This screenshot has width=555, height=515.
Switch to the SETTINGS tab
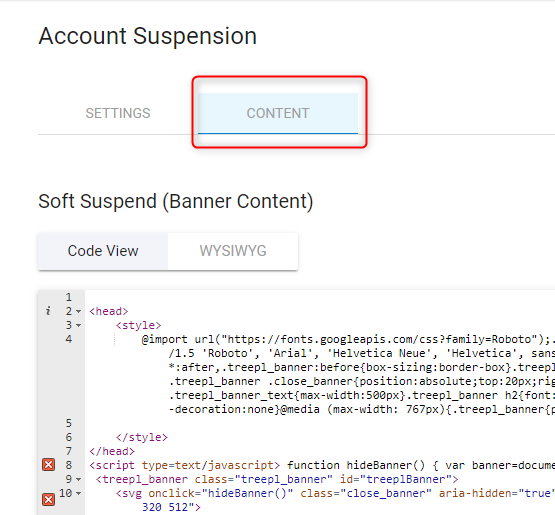tap(118, 113)
